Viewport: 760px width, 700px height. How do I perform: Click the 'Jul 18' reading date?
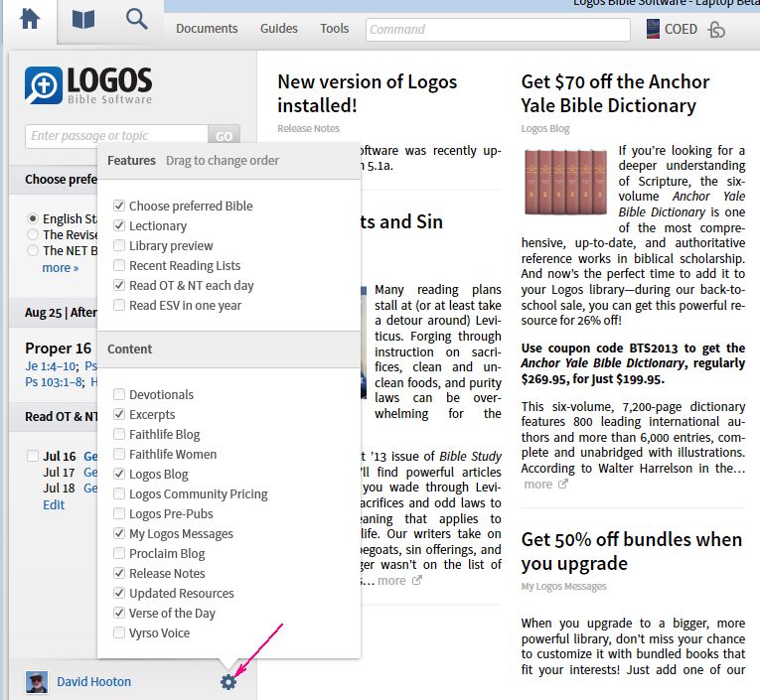point(60,488)
